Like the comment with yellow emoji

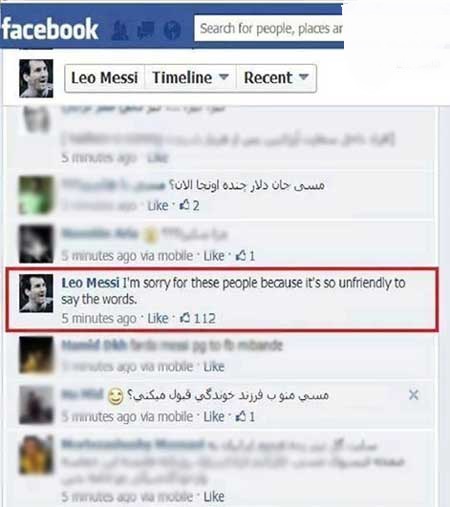214,256
